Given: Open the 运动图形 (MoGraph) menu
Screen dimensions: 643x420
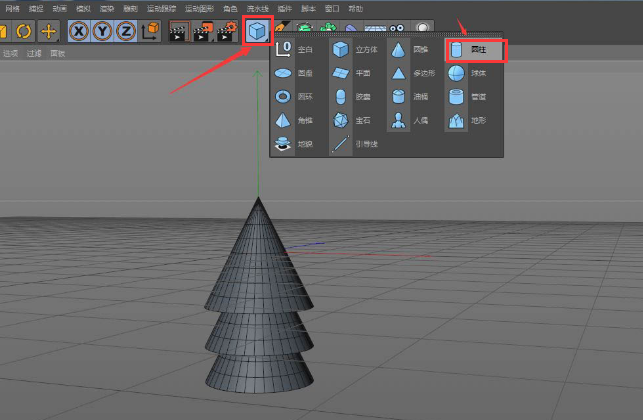Looking at the screenshot, I should pos(198,8).
